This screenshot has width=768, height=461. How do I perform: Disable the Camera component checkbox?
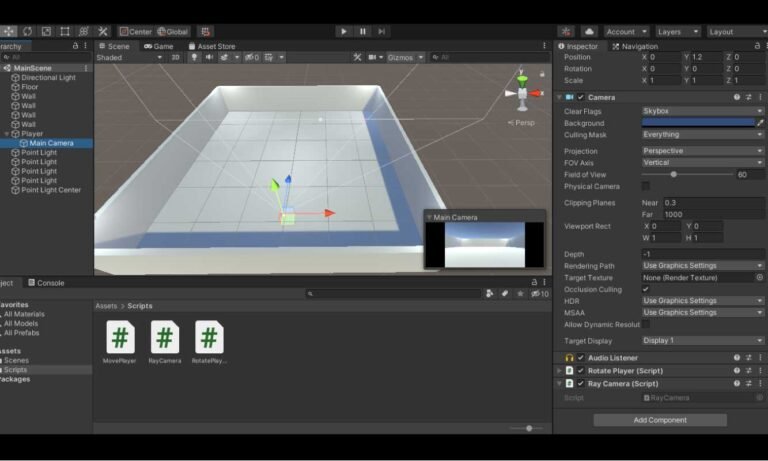point(580,97)
